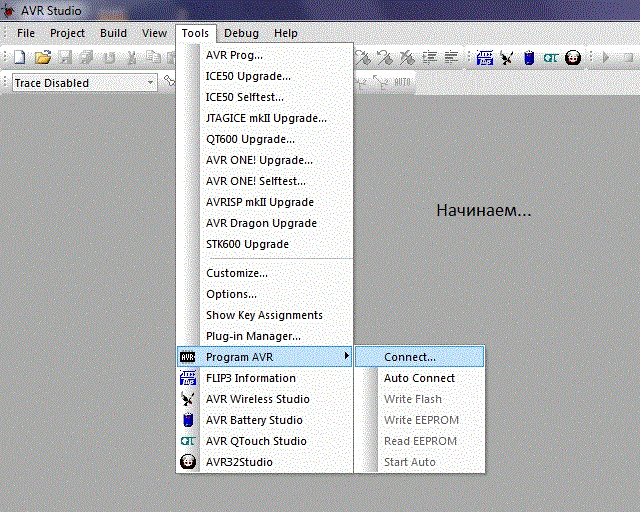Click the Open File folder icon

[43, 58]
